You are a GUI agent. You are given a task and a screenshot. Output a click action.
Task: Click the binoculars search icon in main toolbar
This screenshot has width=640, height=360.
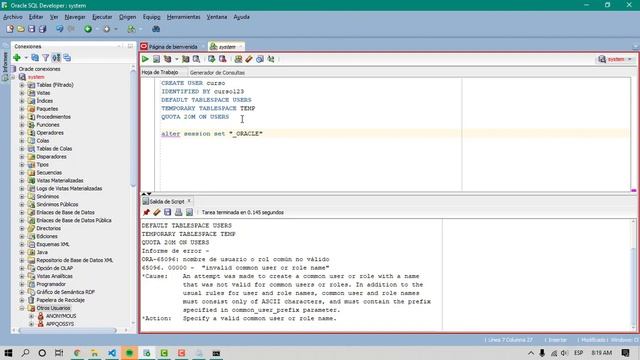pyautogui.click(x=156, y=29)
